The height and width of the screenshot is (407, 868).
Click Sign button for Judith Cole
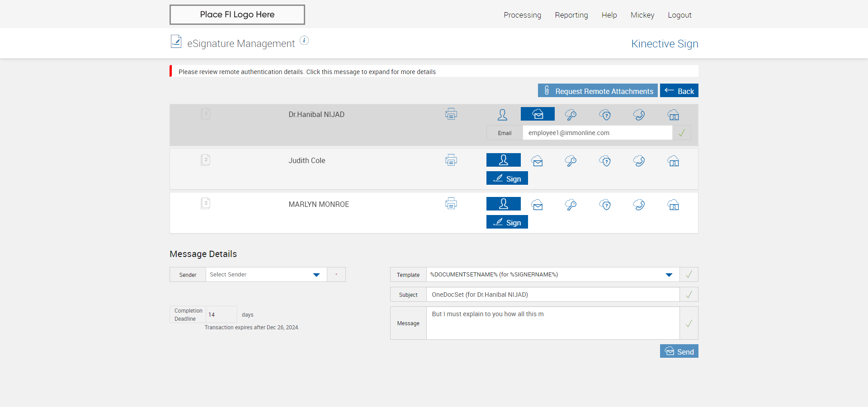point(507,178)
